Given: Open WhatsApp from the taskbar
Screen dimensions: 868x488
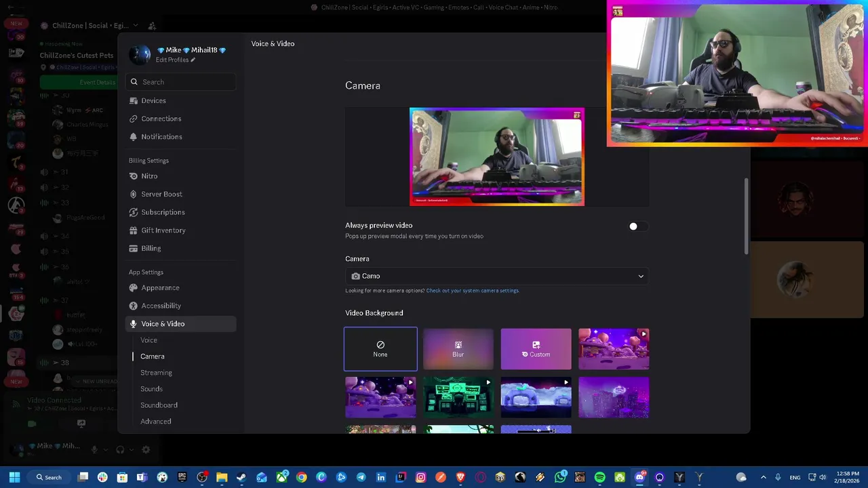Looking at the screenshot, I should point(560,477).
